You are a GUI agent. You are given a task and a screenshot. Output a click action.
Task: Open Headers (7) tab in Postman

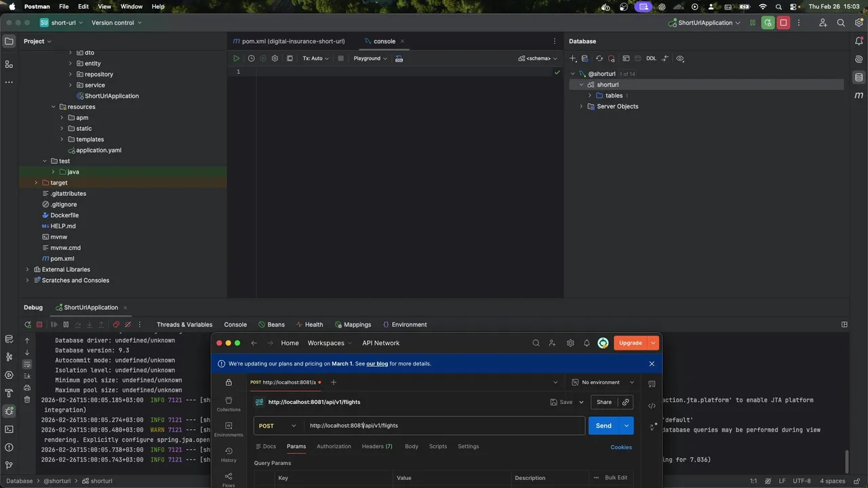point(377,447)
